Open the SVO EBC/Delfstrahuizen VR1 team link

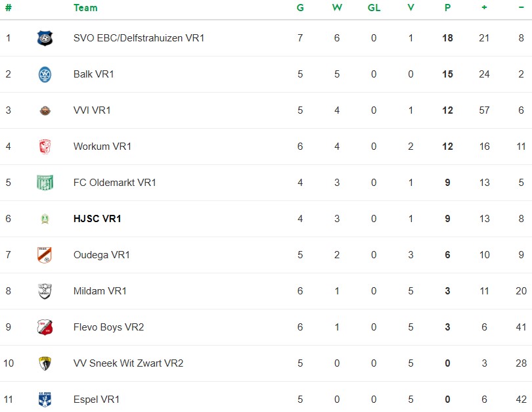tap(139, 38)
